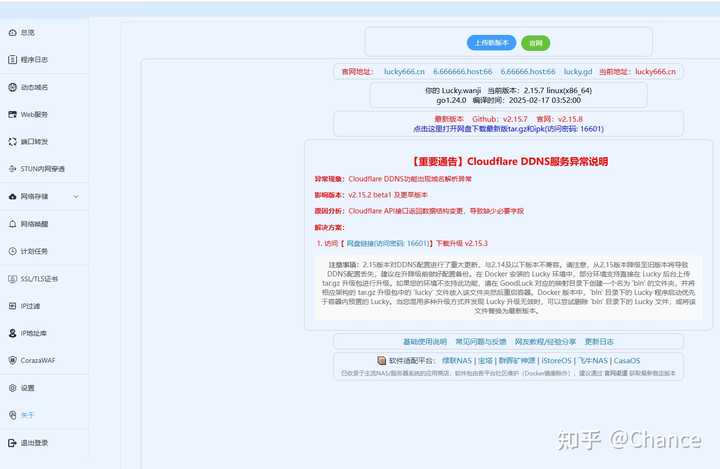
Task: Click the Github: v2.15.7 text
Action: pyautogui.click(x=500, y=119)
